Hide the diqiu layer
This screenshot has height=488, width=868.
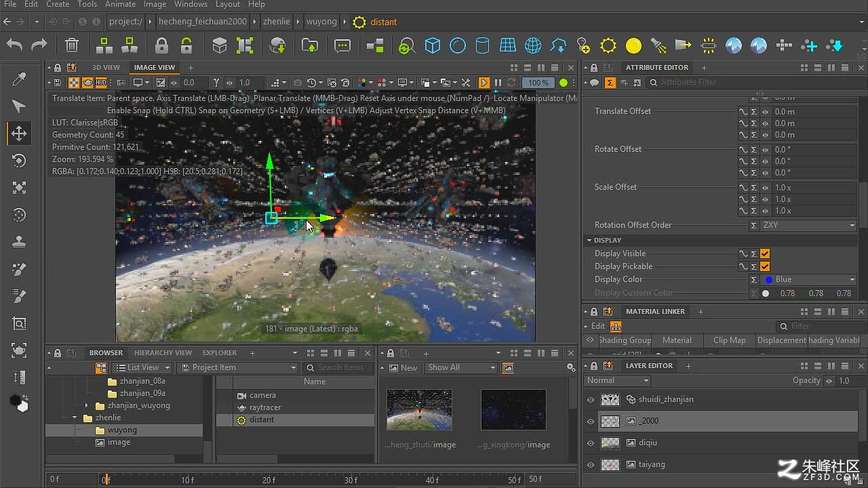(591, 443)
